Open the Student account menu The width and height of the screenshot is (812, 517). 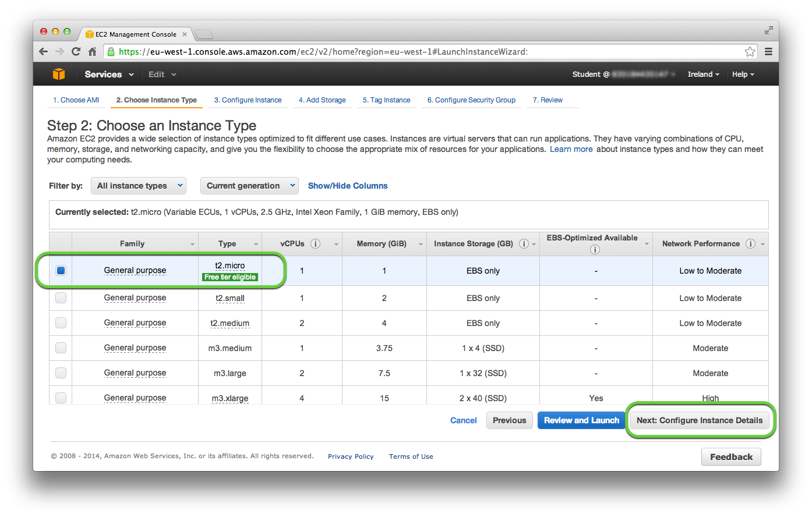coord(623,75)
